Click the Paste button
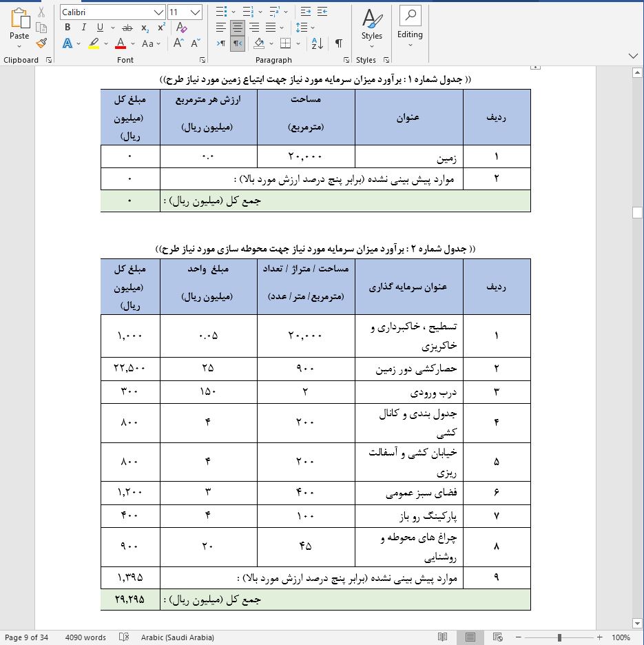This screenshot has width=644, height=645. 19,24
